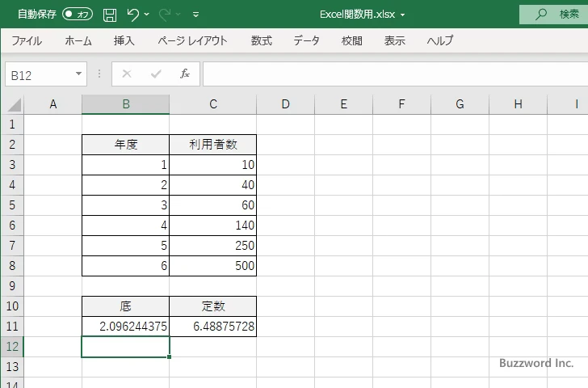
Task: Select column H header
Action: (519, 104)
